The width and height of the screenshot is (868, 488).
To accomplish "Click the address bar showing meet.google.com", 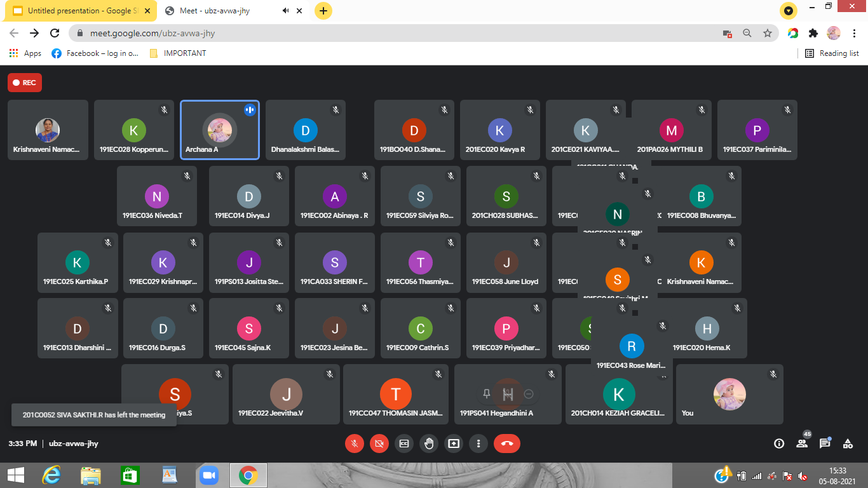I will pyautogui.click(x=381, y=33).
